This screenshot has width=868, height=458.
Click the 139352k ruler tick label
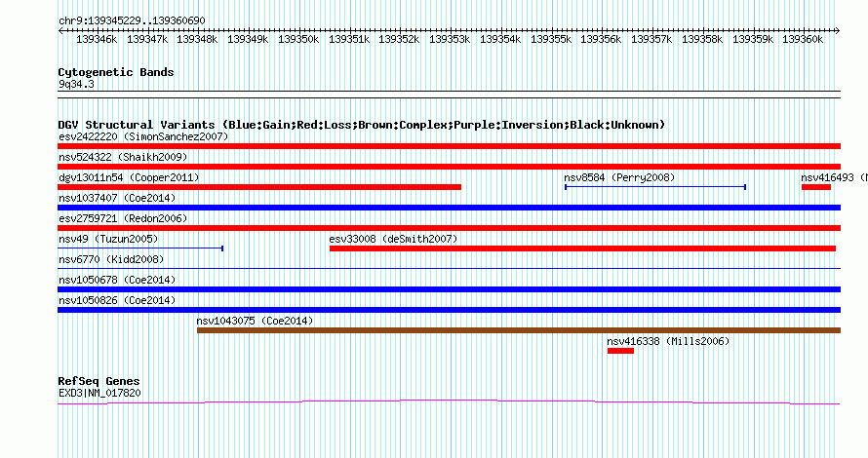pos(399,40)
